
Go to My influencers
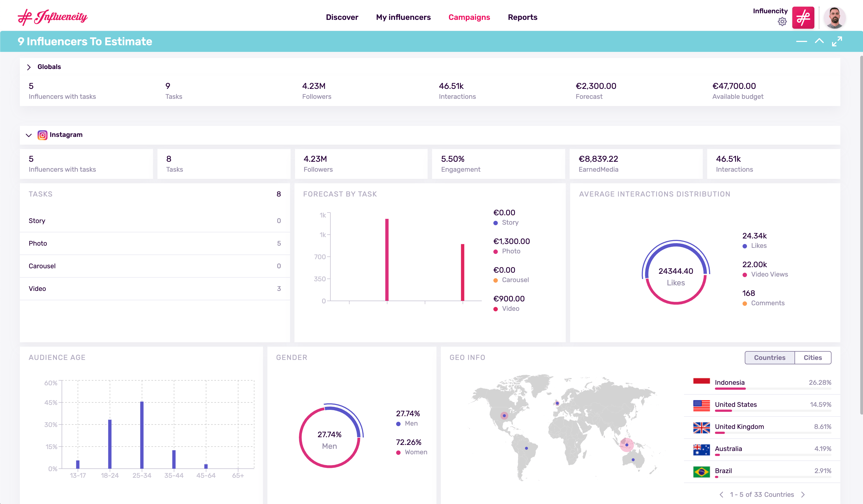(403, 17)
